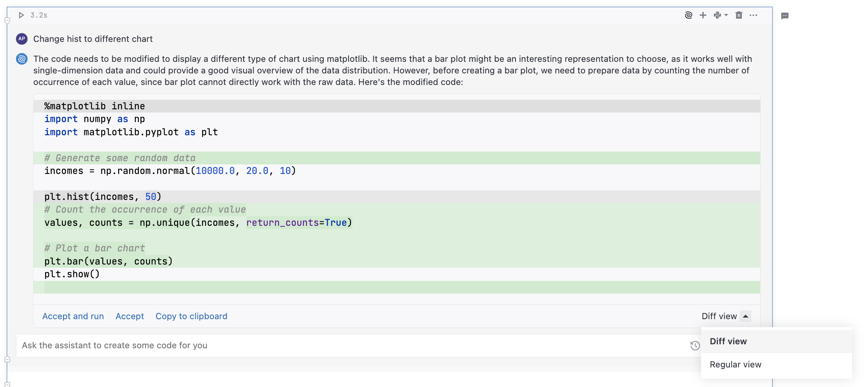
Task: Click the Python interpreter icon
Action: pyautogui.click(x=717, y=15)
